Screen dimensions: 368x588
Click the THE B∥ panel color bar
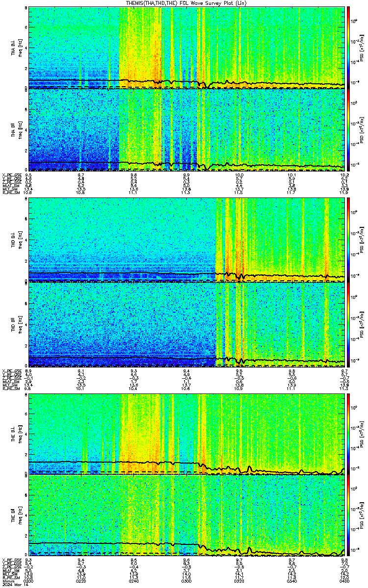pos(349,515)
